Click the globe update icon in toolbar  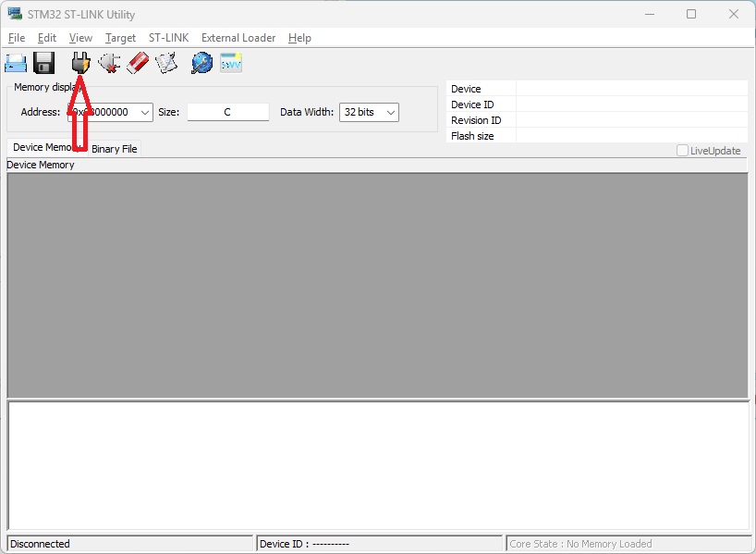pos(202,63)
